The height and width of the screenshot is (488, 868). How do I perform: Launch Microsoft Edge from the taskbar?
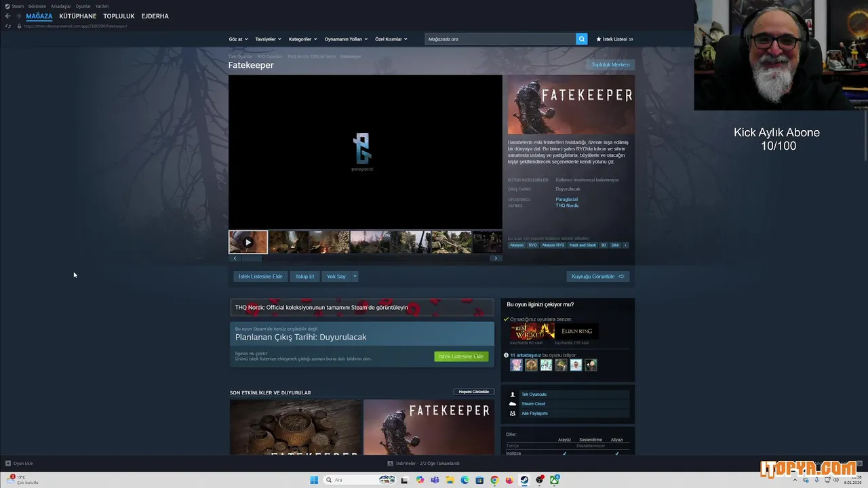[x=465, y=480]
